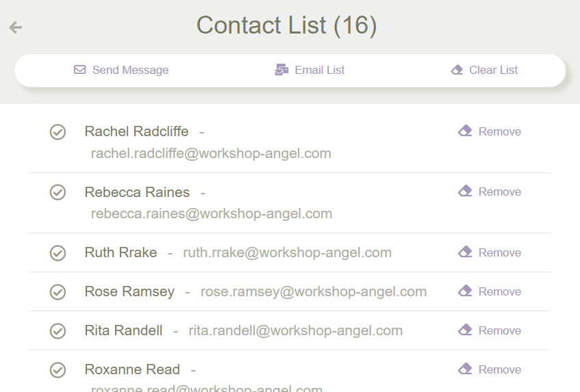
Task: Uncheck the Rita Randell contact
Action: [x=58, y=331]
